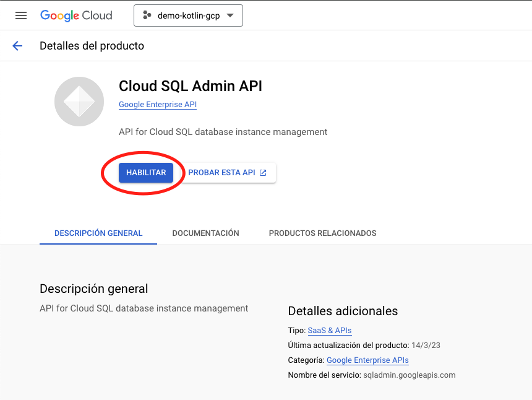The image size is (532, 400).
Task: Click the PROBAR ESTA API button
Action: tap(227, 173)
